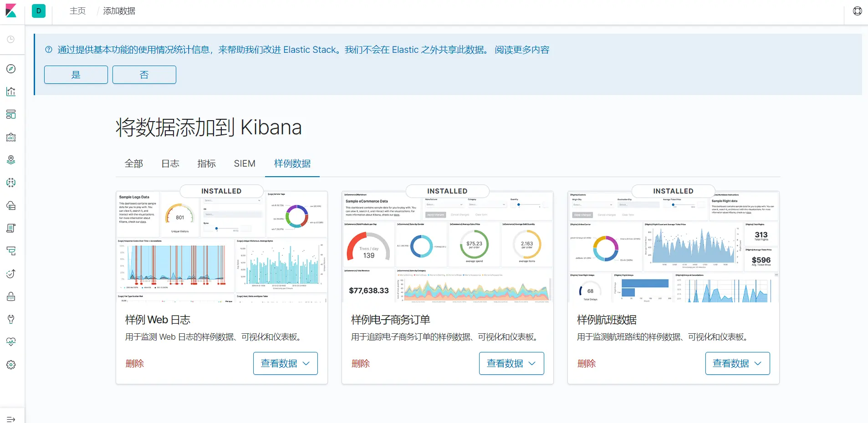Delete the 样例电子商务订单 sample data
This screenshot has width=868, height=423.
[361, 363]
